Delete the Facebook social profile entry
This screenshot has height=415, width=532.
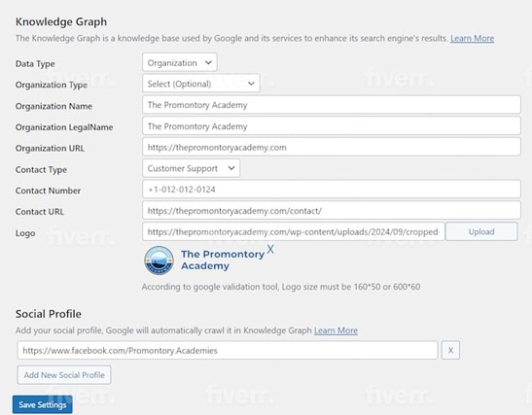(450, 350)
